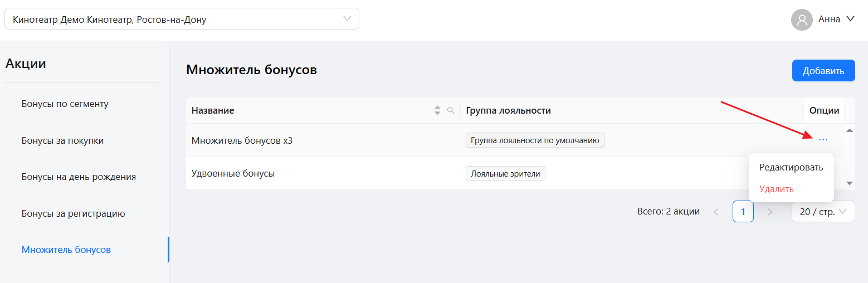Select page 1 in pagination
The width and height of the screenshot is (868, 283).
click(x=743, y=212)
